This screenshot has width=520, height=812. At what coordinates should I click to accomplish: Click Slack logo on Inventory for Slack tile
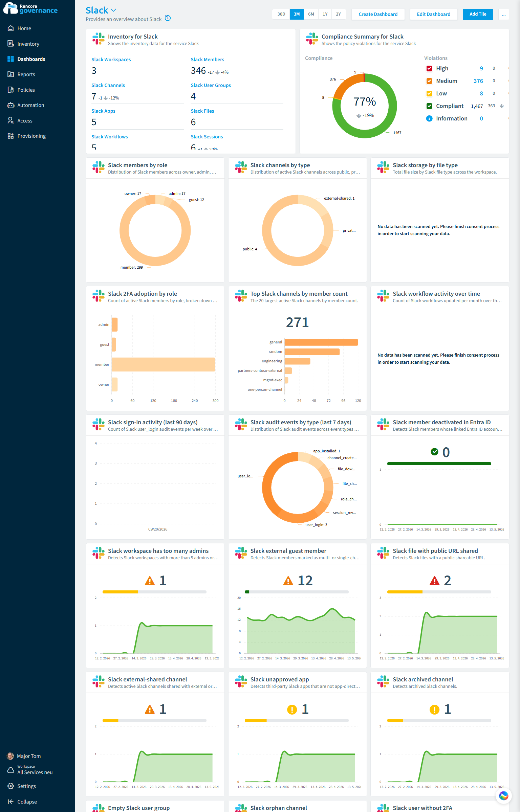[x=99, y=39]
